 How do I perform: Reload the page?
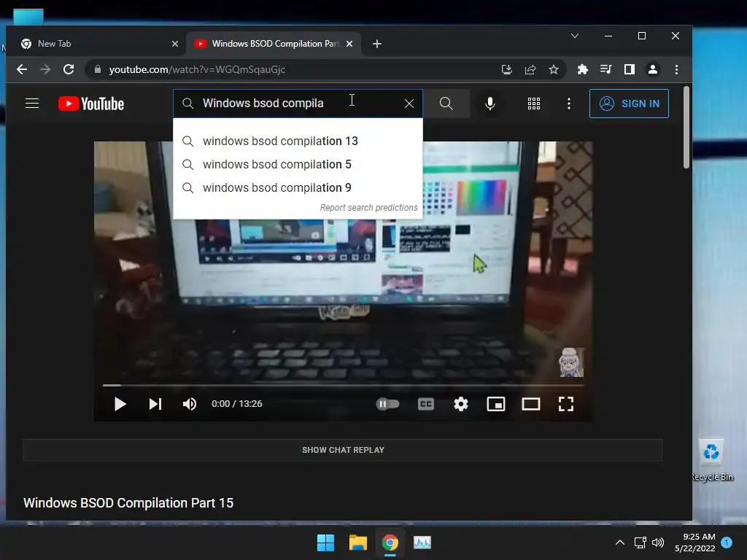69,69
